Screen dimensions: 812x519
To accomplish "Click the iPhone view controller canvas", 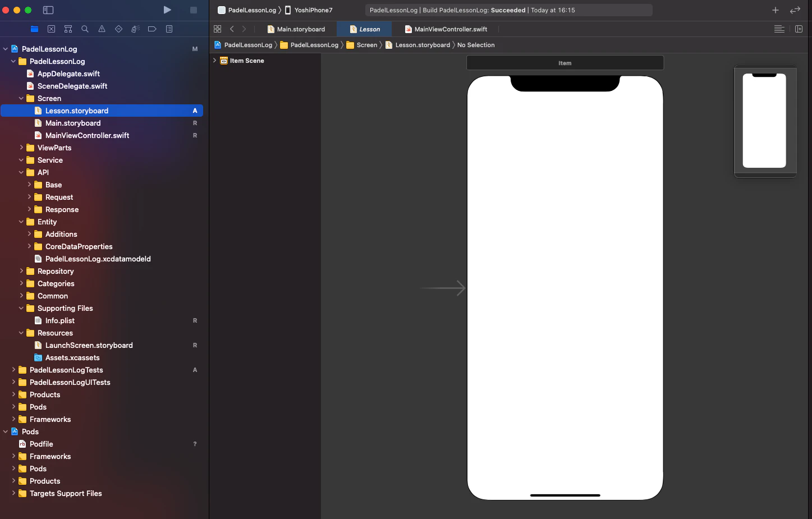I will 565,288.
